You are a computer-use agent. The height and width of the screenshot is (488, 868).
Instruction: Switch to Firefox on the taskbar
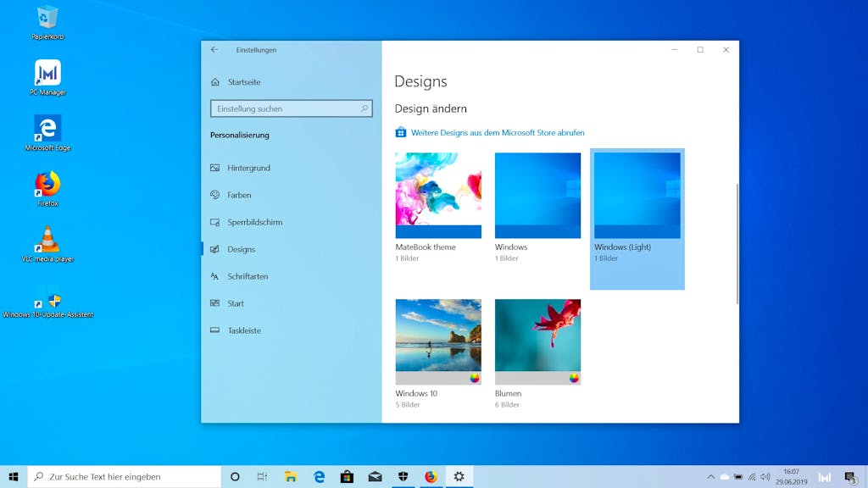(x=431, y=476)
